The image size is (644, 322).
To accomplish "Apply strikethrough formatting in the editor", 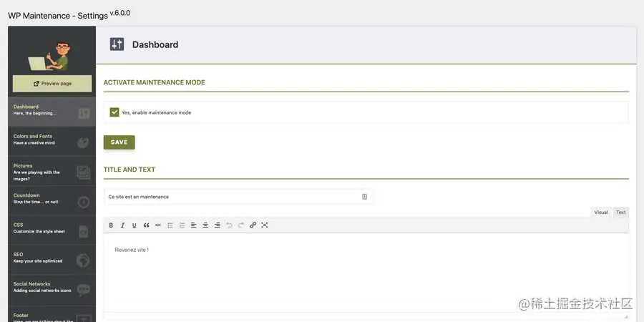I will point(158,225).
